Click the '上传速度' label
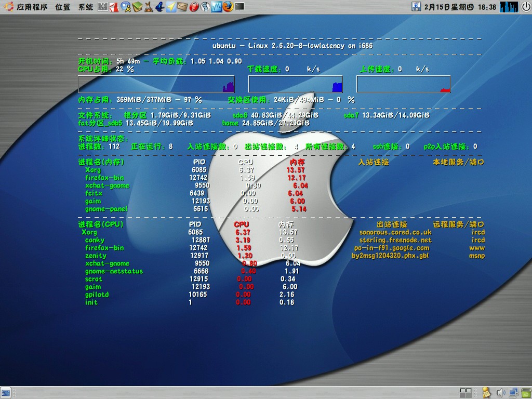This screenshot has height=399, width=532. click(377, 69)
